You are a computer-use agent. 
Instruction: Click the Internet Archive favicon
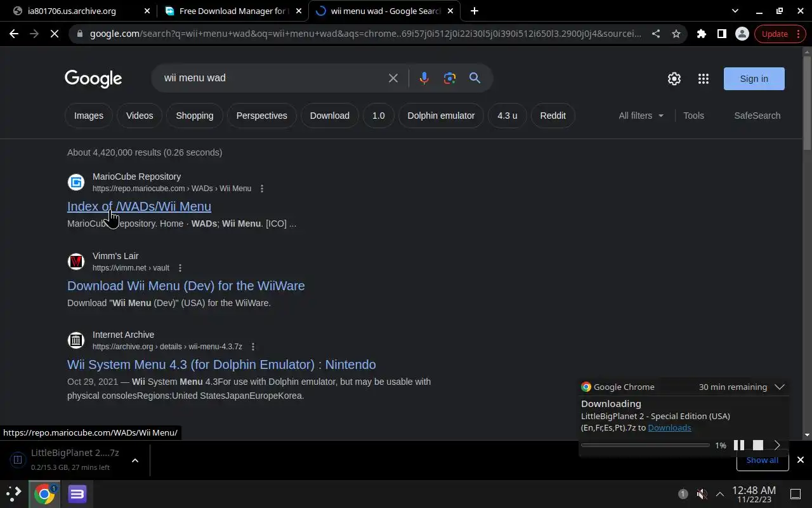coord(76,340)
